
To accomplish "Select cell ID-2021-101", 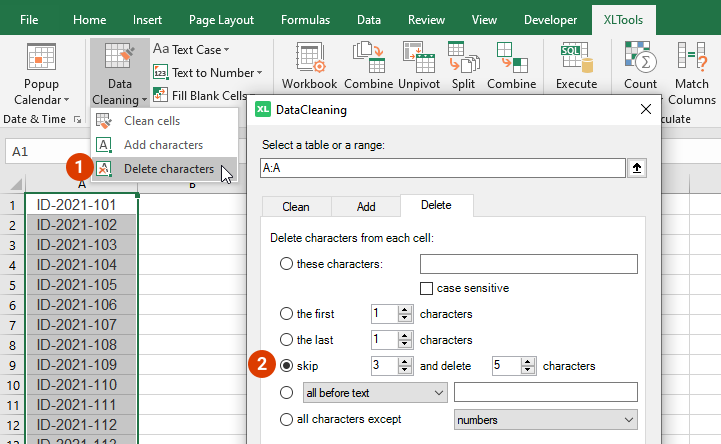I will [x=81, y=205].
